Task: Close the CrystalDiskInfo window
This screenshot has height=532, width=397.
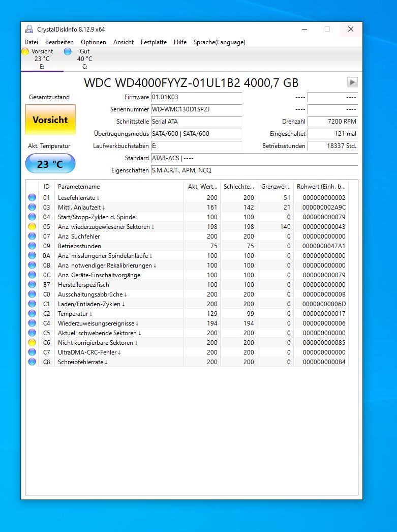Action: click(x=351, y=29)
